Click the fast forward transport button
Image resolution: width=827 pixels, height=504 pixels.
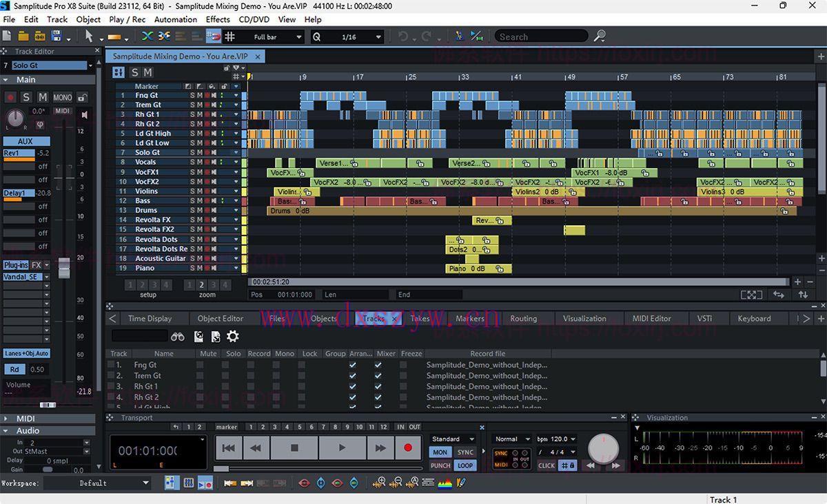380,448
